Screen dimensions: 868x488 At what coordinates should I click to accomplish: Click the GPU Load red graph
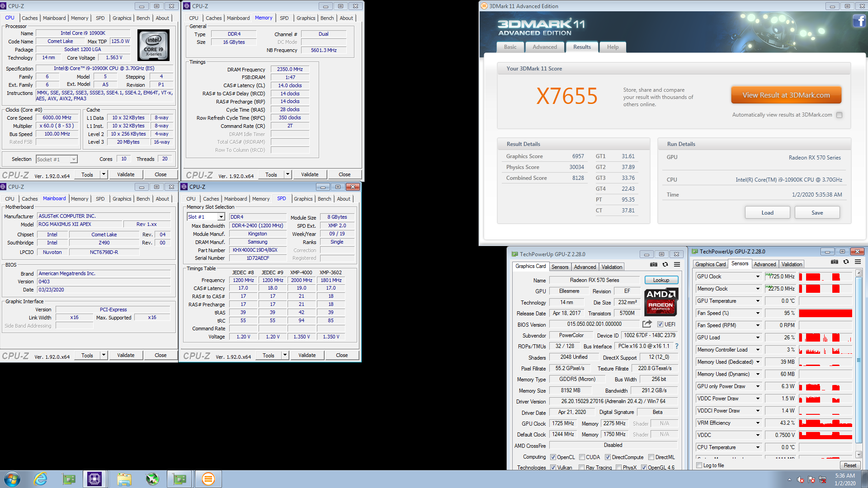826,338
